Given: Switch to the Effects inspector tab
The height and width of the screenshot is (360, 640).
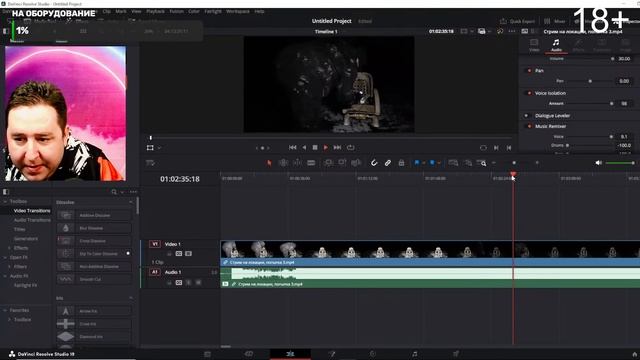Looking at the screenshot, I should pyautogui.click(x=578, y=45).
